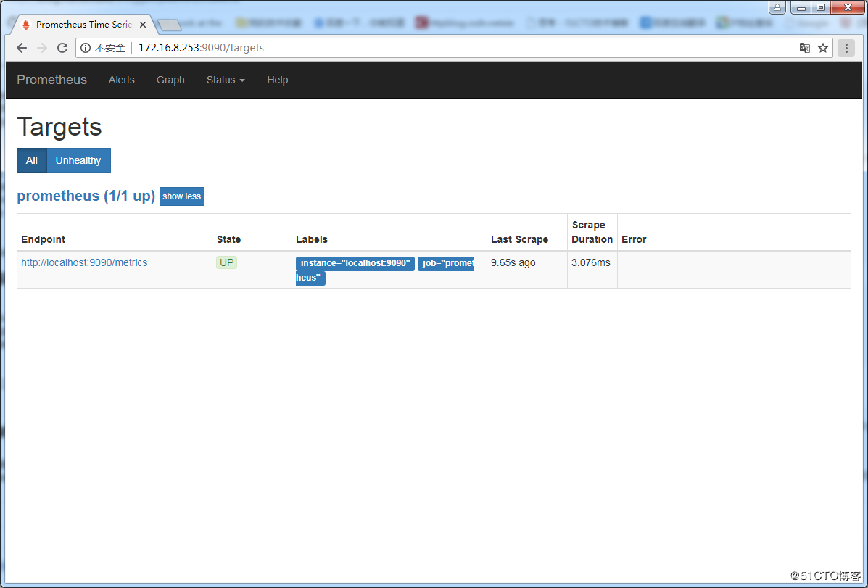Click the forward navigation arrow
This screenshot has width=868, height=588.
41,47
